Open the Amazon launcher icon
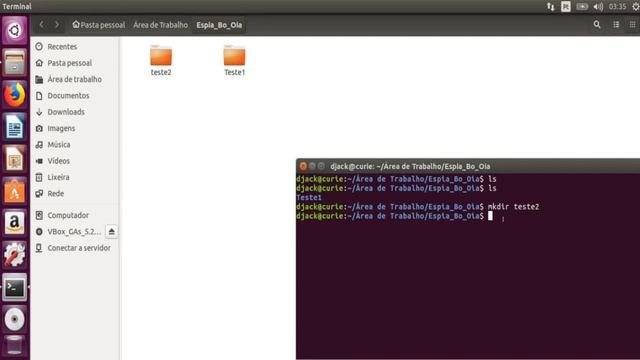 tap(14, 223)
